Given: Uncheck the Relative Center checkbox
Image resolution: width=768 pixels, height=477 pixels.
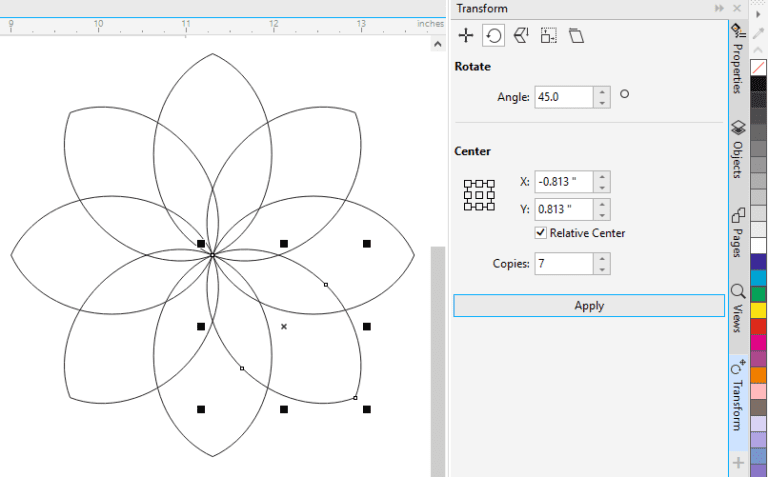Looking at the screenshot, I should coord(541,233).
